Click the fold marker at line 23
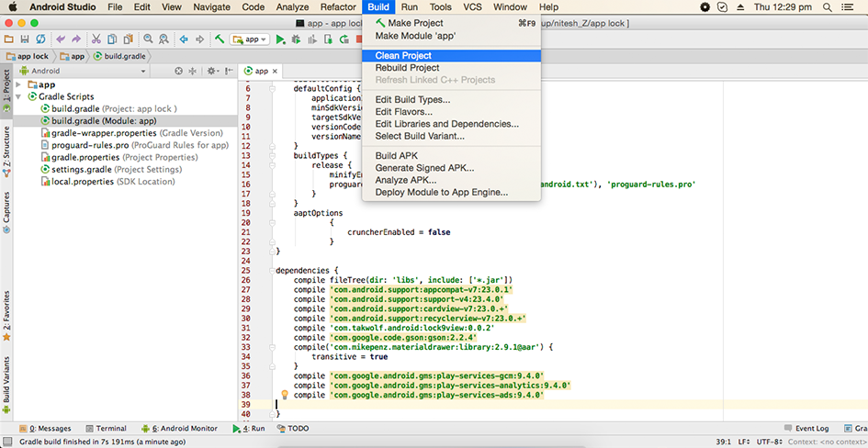 pos(272,252)
